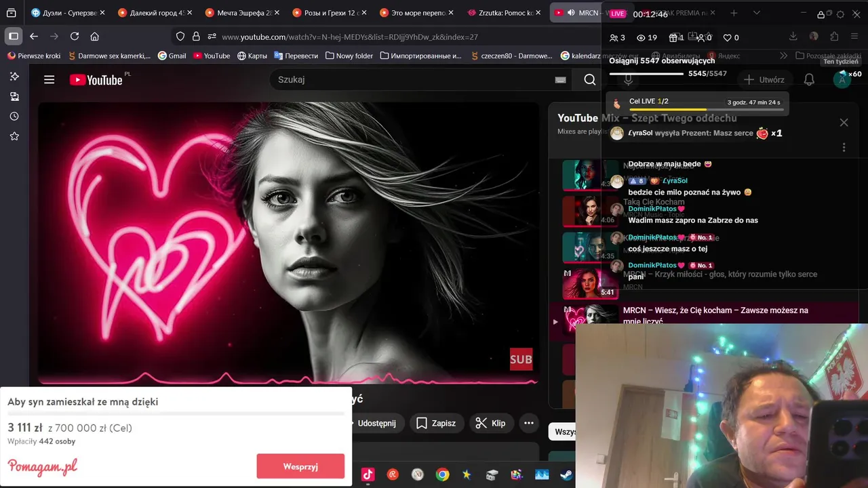
Task: Expand the Nowy folder bookmarks folder
Action: [349, 56]
